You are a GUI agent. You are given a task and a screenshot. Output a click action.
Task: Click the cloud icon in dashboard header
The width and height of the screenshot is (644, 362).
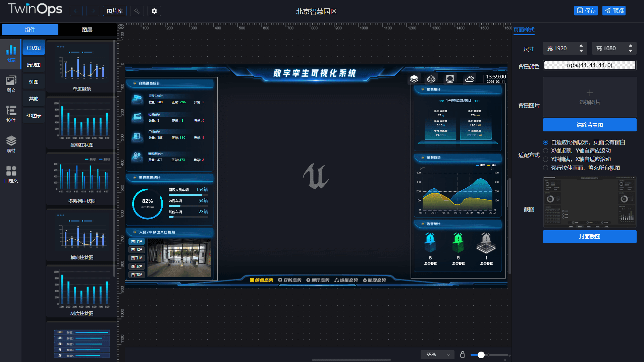[469, 79]
